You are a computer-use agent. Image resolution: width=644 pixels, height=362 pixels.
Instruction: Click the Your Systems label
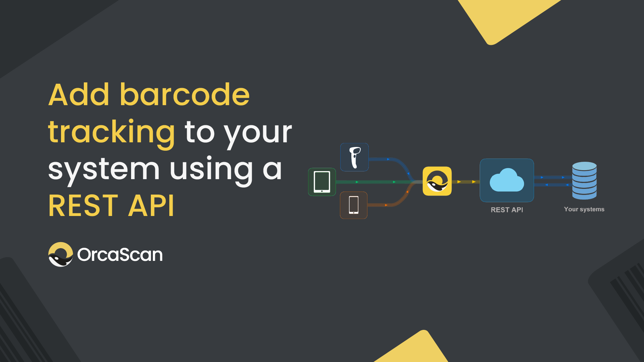[x=584, y=209]
